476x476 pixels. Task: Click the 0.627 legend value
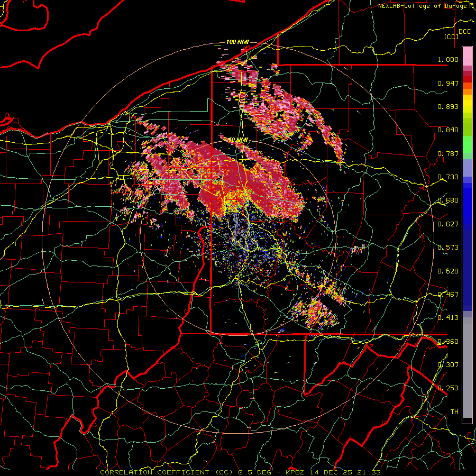tap(448, 224)
